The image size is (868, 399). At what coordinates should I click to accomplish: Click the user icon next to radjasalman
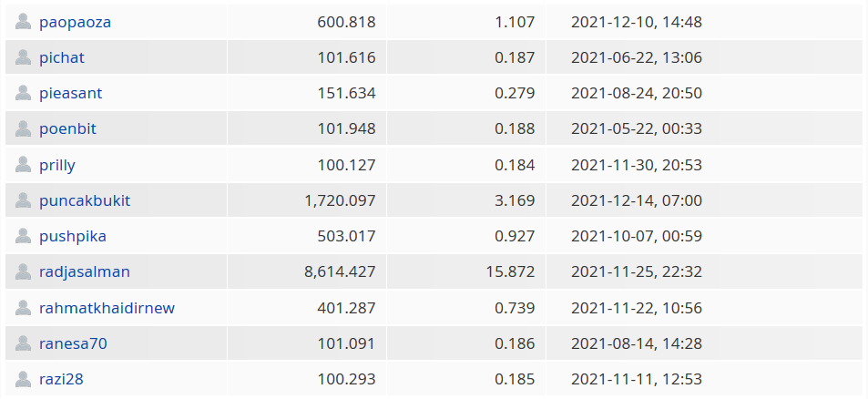(x=23, y=271)
